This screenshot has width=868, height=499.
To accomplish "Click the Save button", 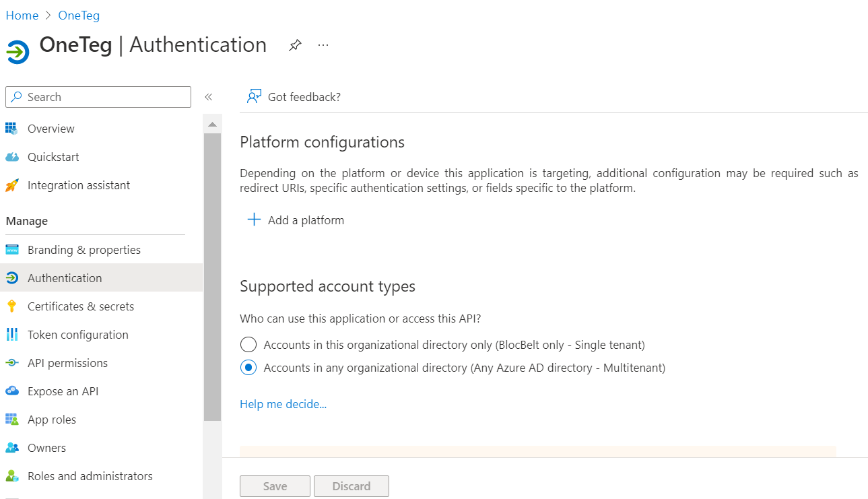I will click(275, 486).
